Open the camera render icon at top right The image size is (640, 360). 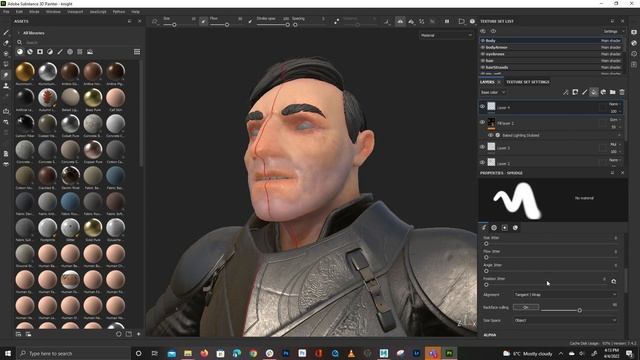pyautogui.click(x=472, y=21)
